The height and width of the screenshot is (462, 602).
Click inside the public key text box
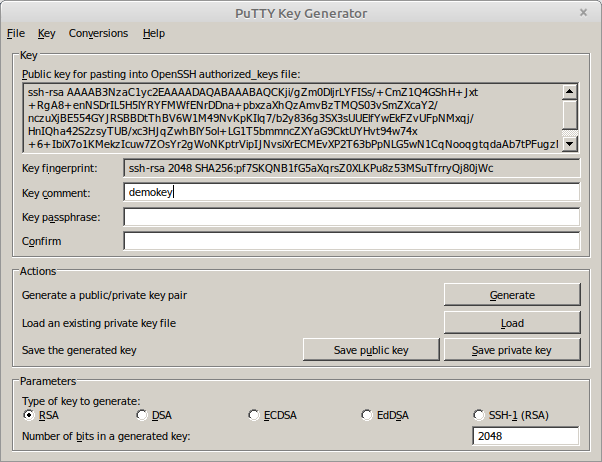coord(293,118)
